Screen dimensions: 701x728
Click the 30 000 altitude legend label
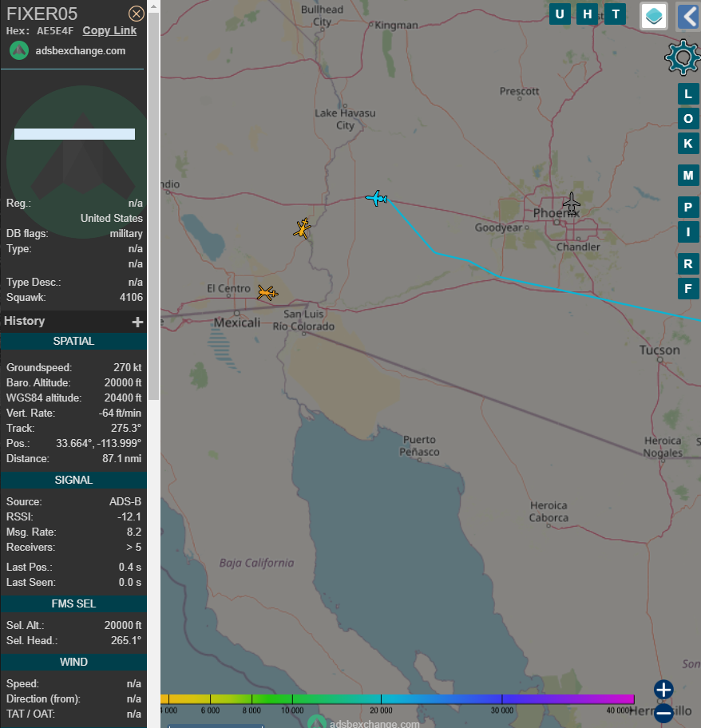[502, 710]
